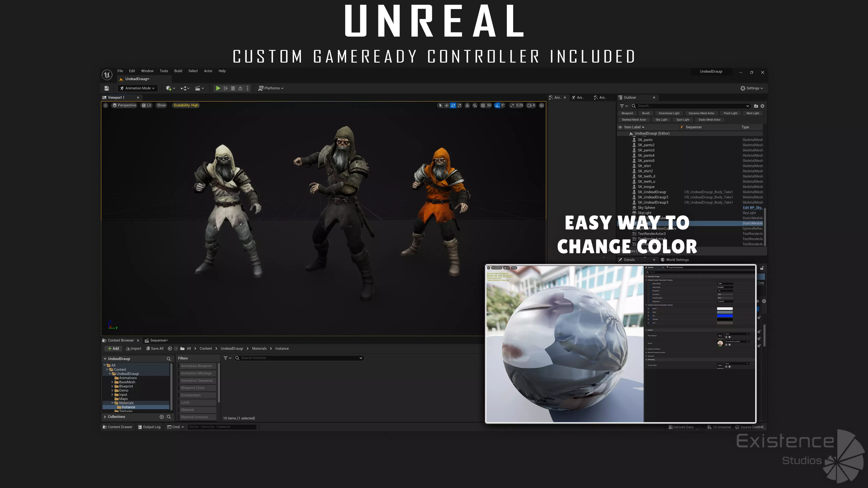Open the play options three-dot menu

[248, 88]
